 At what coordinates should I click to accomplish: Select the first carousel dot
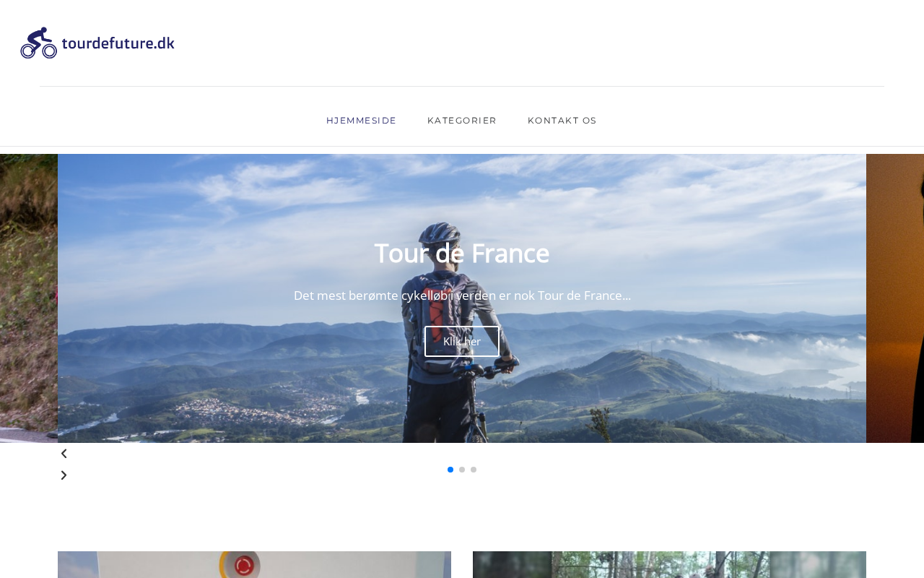[x=450, y=470]
